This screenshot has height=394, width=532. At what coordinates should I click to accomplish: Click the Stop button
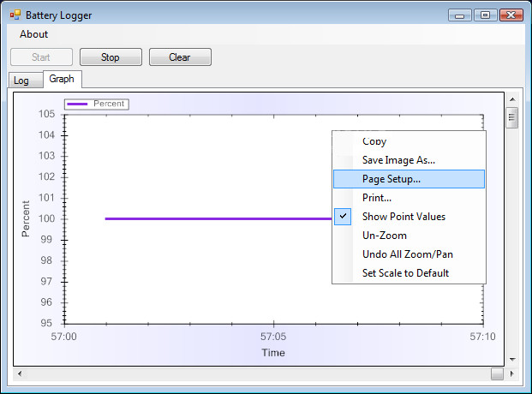pyautogui.click(x=111, y=57)
